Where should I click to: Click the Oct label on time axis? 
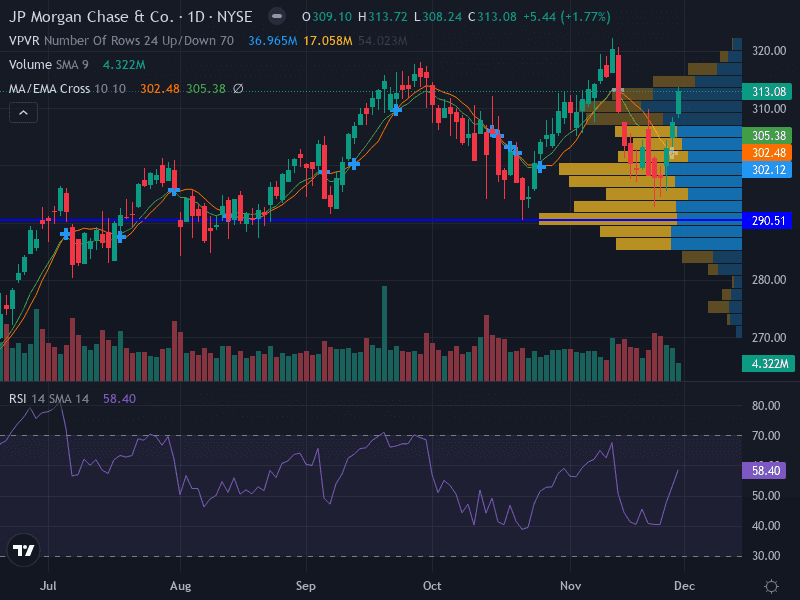point(432,586)
